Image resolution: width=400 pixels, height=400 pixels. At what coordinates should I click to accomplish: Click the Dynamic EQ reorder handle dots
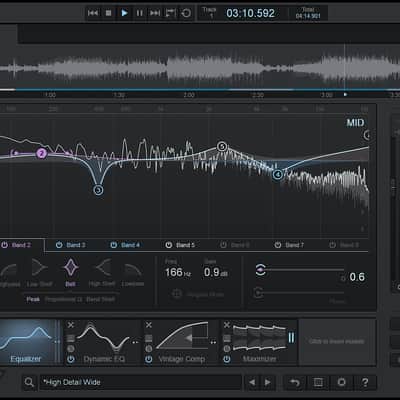pyautogui.click(x=135, y=342)
